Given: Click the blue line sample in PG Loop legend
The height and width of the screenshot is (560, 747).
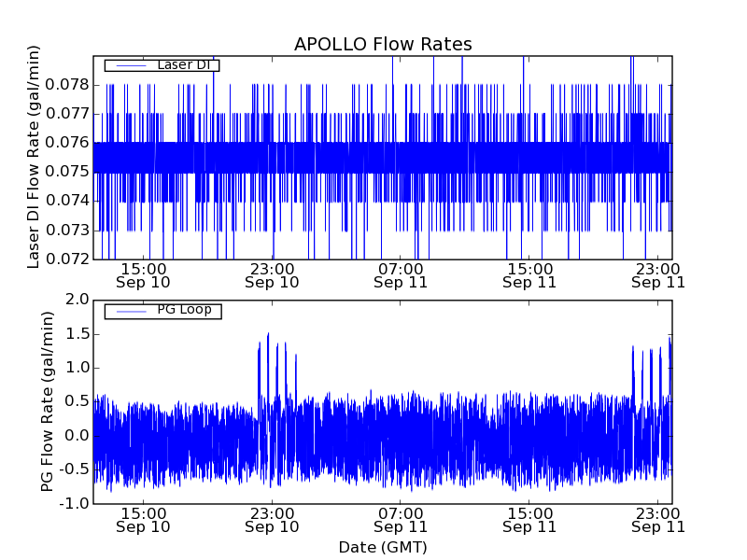Looking at the screenshot, I should [x=130, y=310].
